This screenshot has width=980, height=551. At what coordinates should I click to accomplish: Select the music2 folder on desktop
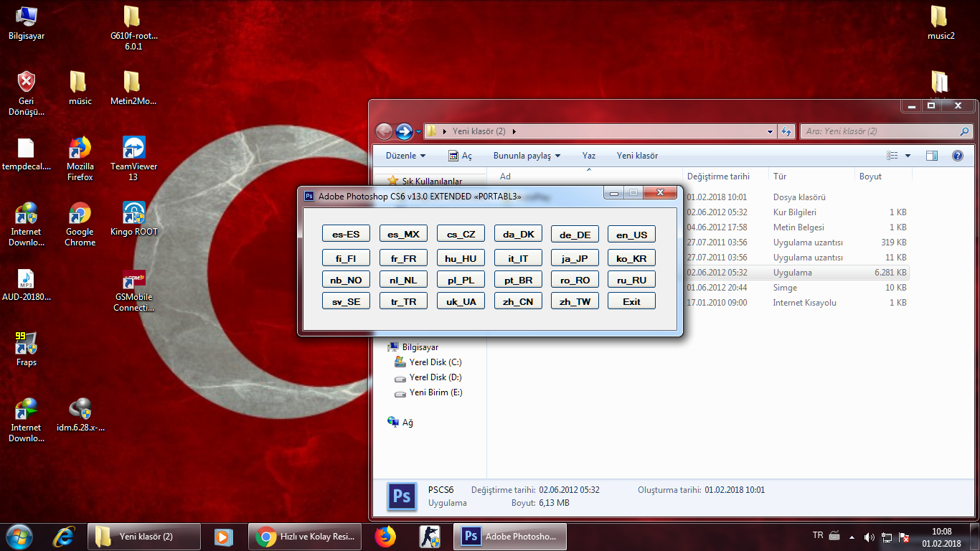click(x=941, y=23)
